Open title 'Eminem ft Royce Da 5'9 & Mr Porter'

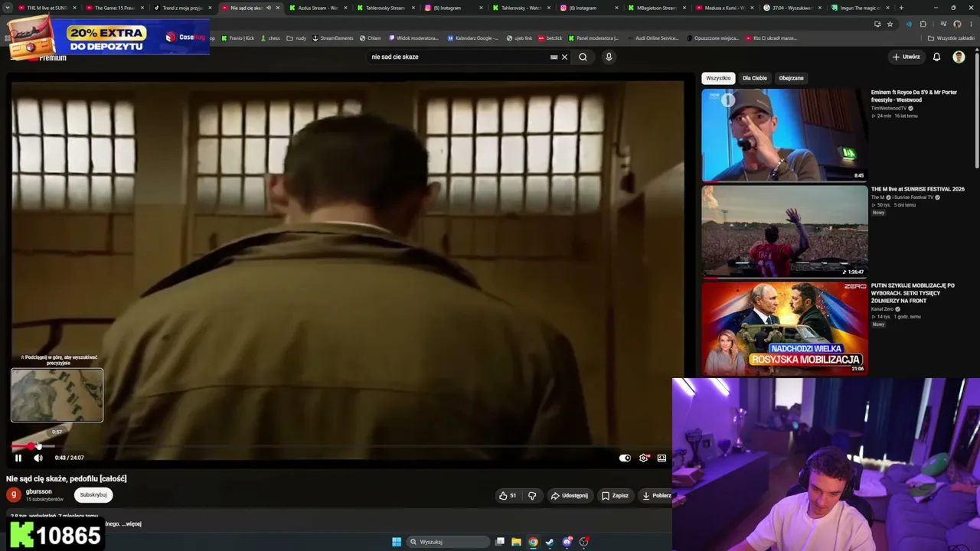coord(914,96)
